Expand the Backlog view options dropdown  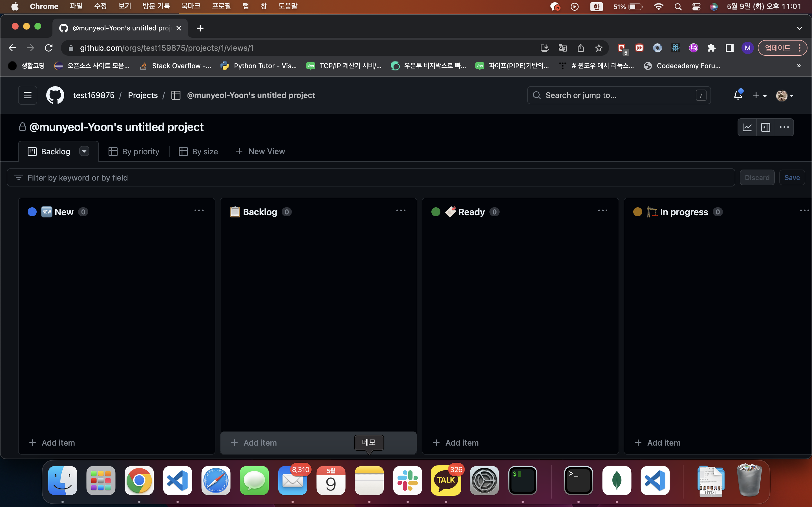(84, 152)
